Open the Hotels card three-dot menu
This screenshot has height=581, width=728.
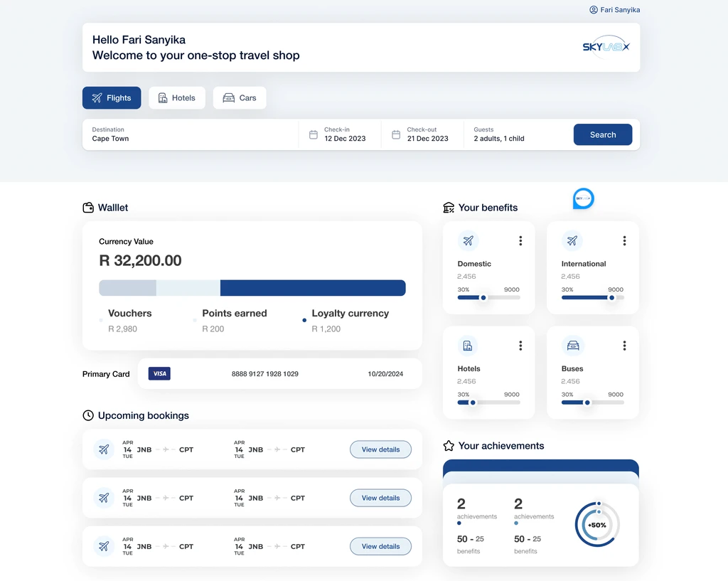tap(520, 346)
